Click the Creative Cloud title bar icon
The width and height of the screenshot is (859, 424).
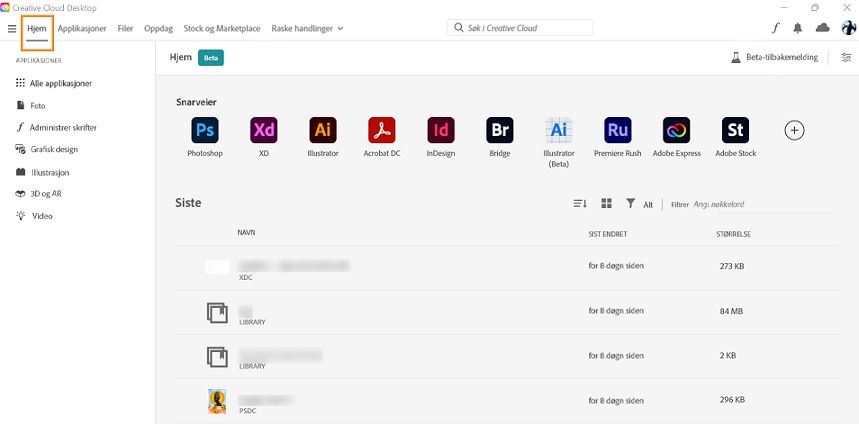[5, 8]
